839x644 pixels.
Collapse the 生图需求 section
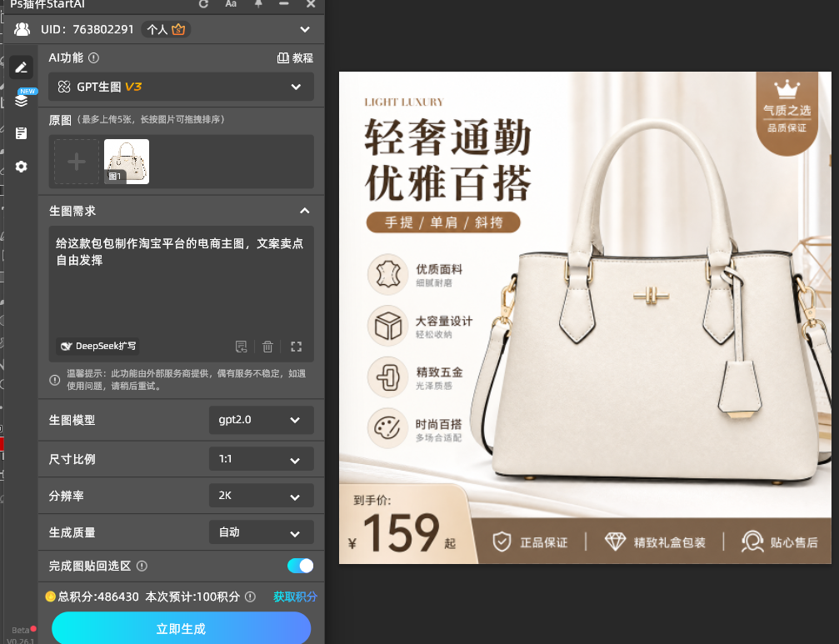tap(304, 211)
